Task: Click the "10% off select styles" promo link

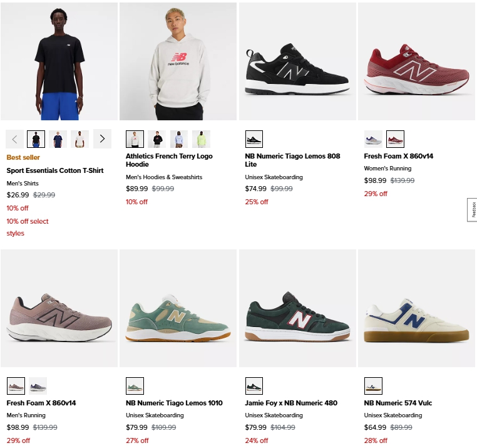Action: point(27,227)
